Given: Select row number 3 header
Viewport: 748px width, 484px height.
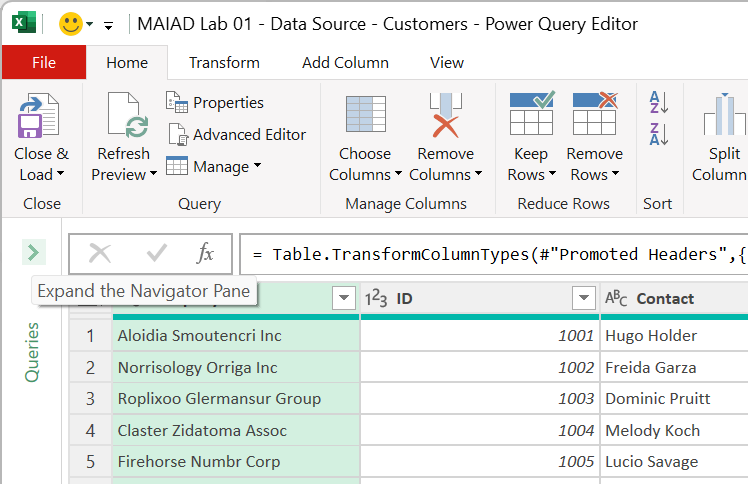Looking at the screenshot, I should point(91,399).
